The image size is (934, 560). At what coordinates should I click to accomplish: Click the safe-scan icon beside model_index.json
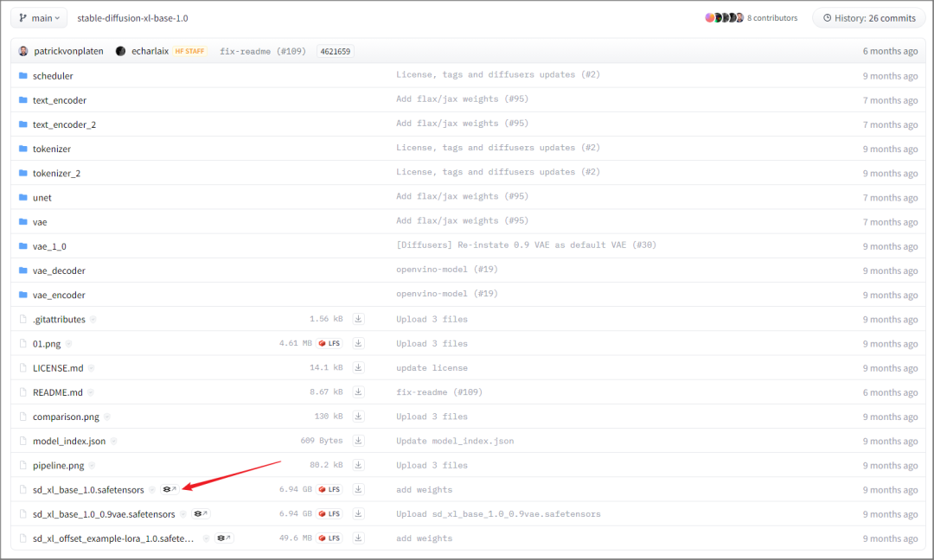tap(113, 442)
